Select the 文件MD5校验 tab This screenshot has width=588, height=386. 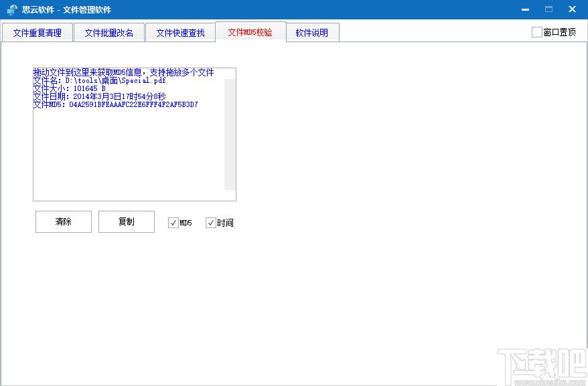(250, 32)
